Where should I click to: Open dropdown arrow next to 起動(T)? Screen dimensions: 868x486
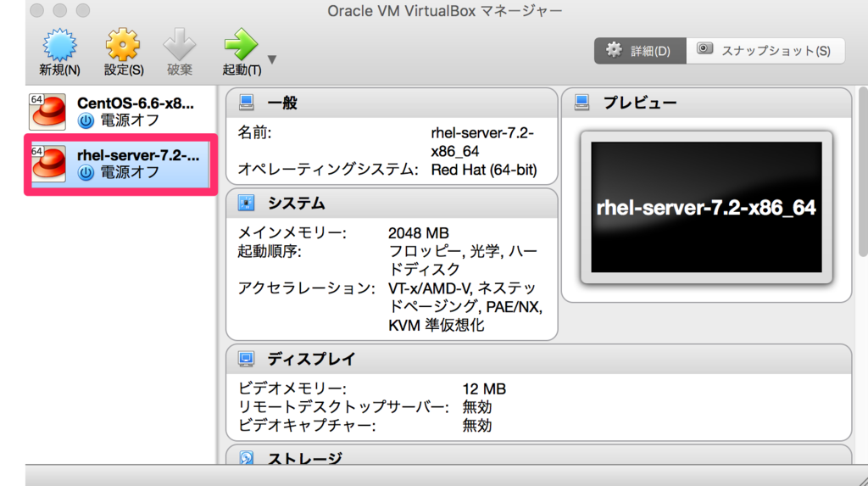pyautogui.click(x=272, y=59)
